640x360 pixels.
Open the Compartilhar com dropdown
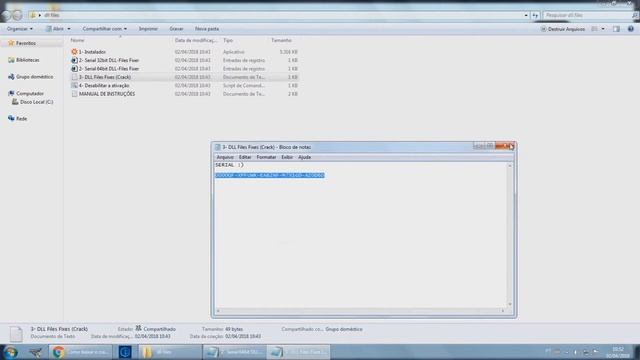coord(104,29)
